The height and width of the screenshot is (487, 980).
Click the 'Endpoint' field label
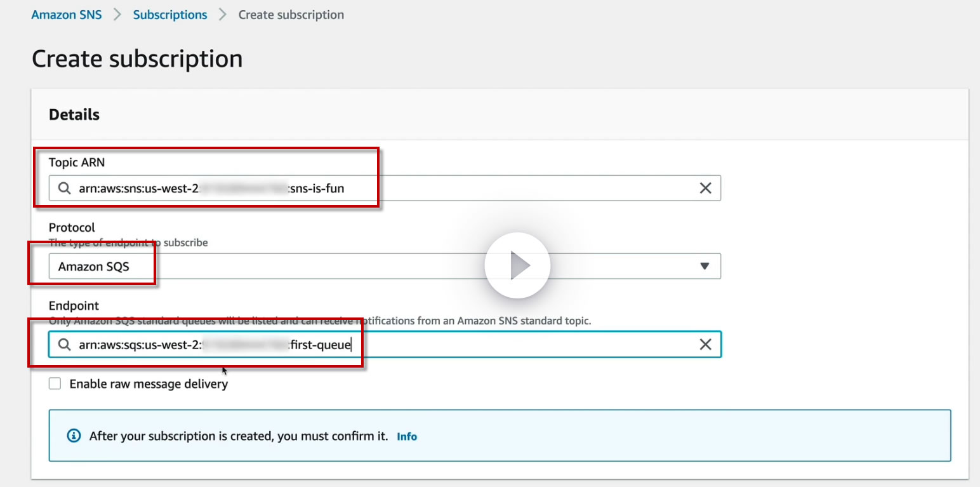click(x=74, y=305)
